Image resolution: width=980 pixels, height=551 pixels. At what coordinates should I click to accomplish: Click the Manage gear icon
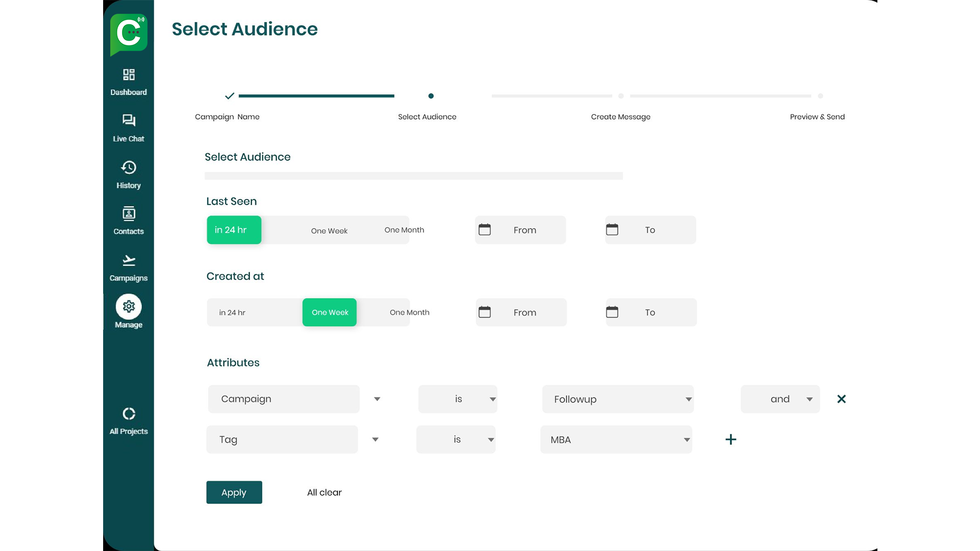point(129,307)
